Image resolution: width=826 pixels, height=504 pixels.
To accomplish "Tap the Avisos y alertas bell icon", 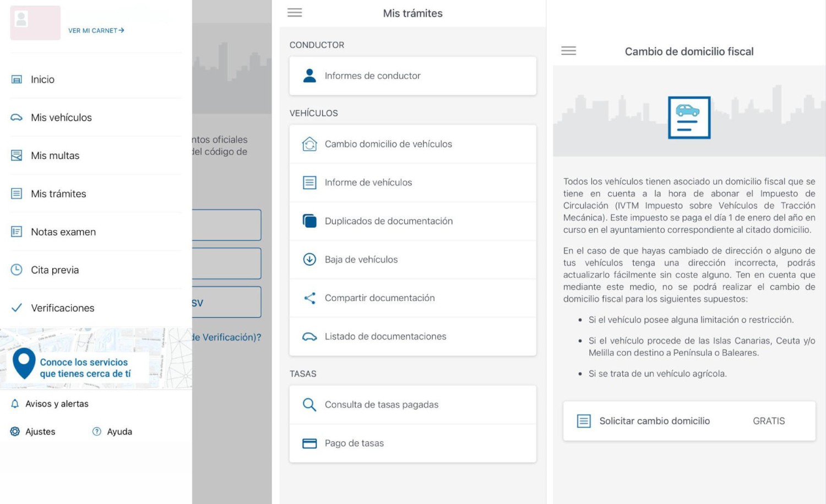I will (15, 404).
